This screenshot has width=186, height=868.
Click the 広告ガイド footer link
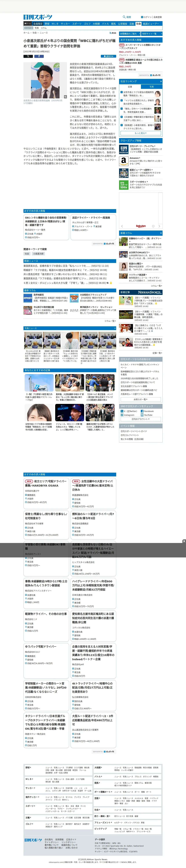coord(71,839)
